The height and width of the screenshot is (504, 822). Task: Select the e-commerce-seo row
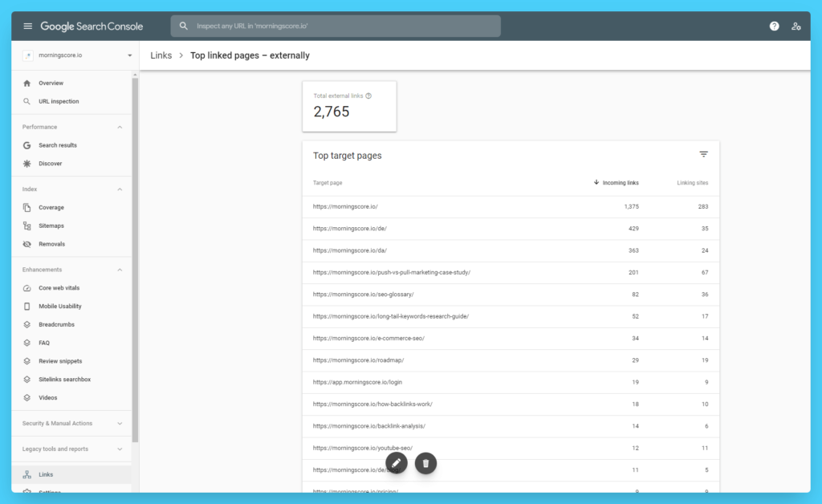[511, 339]
